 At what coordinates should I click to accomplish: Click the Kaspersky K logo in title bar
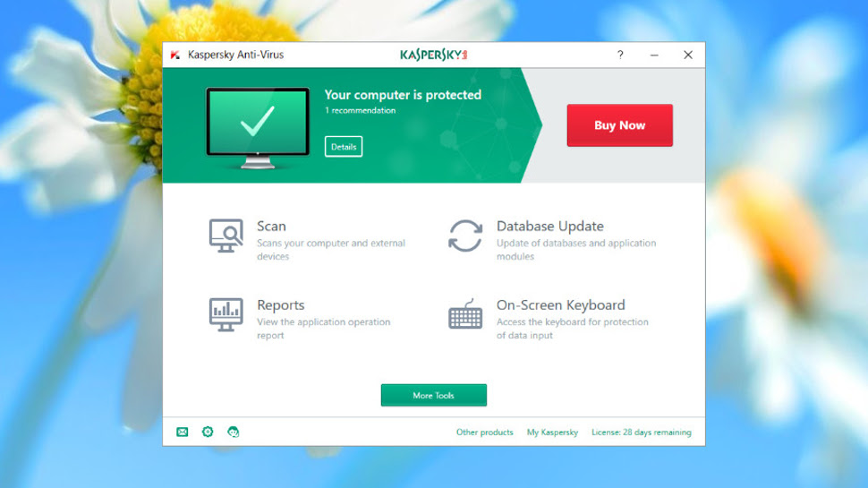(x=175, y=55)
